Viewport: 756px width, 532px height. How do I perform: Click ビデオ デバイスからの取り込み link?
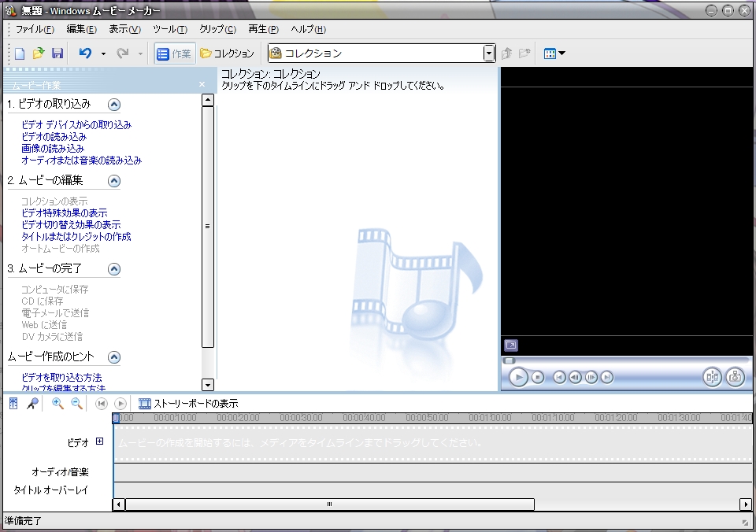pos(76,125)
